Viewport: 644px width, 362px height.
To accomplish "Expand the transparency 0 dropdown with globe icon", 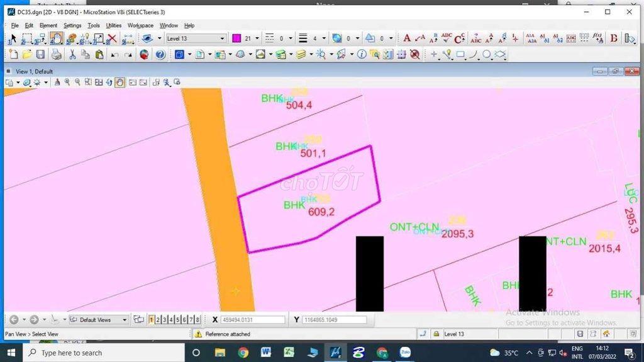I will click(x=357, y=38).
